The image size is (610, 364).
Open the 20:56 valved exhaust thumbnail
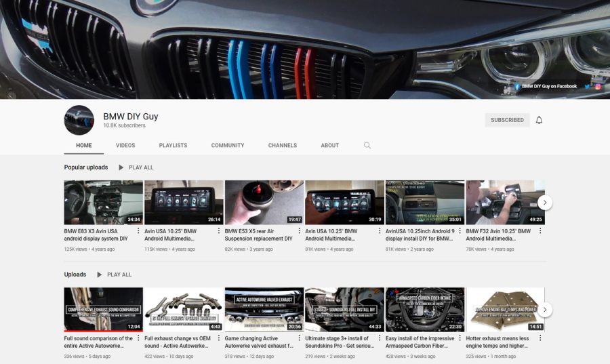pyautogui.click(x=264, y=310)
